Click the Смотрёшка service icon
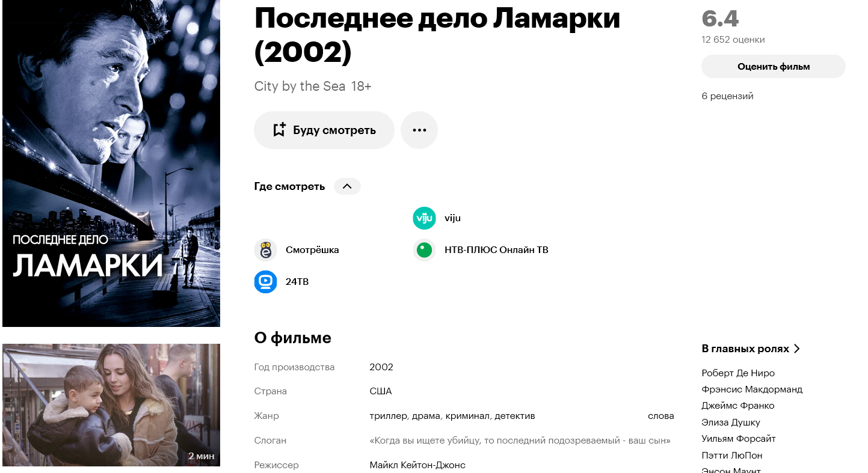This screenshot has width=868, height=473. [x=265, y=250]
